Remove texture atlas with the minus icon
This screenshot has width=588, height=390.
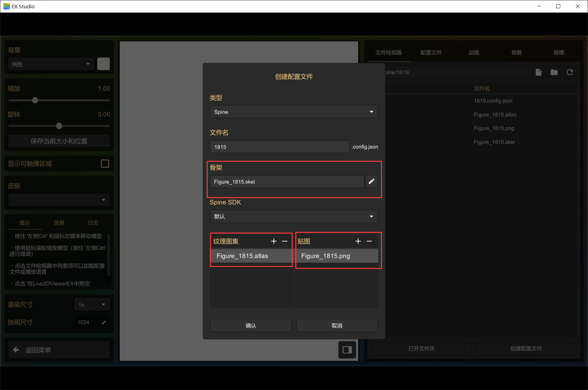click(285, 241)
